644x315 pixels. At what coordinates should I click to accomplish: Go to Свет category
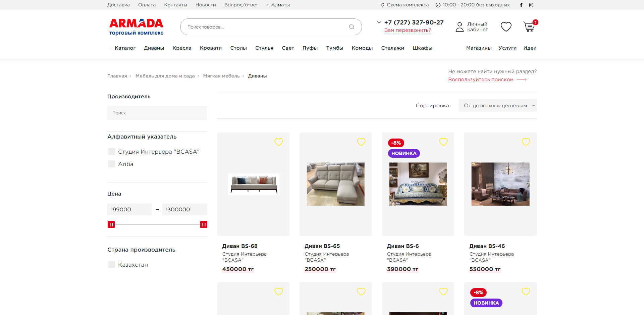point(288,48)
